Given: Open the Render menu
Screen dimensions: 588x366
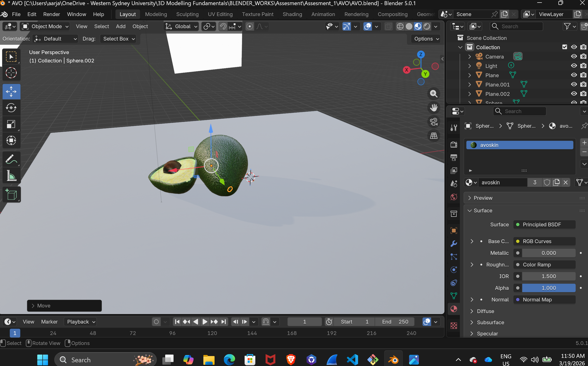Looking at the screenshot, I should click(51, 14).
